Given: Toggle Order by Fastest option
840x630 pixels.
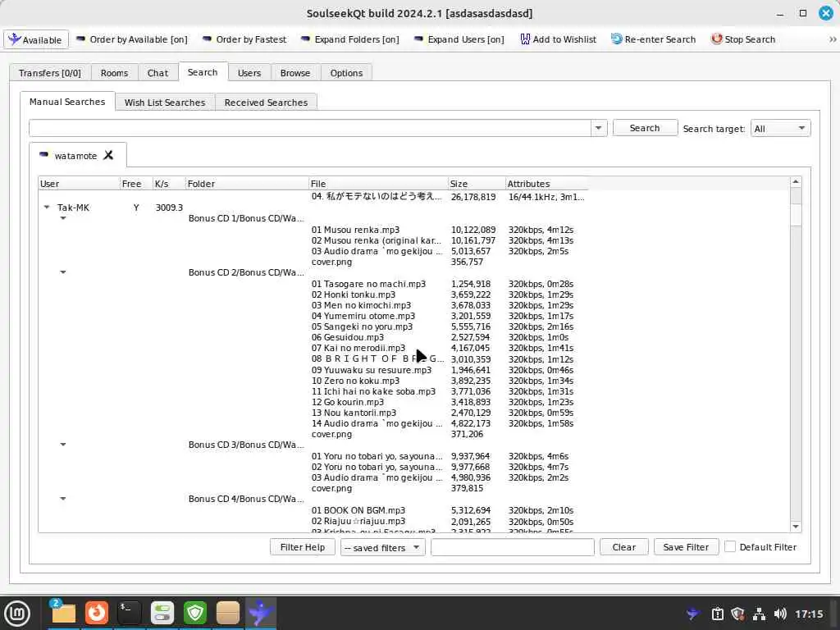Looking at the screenshot, I should (x=244, y=39).
